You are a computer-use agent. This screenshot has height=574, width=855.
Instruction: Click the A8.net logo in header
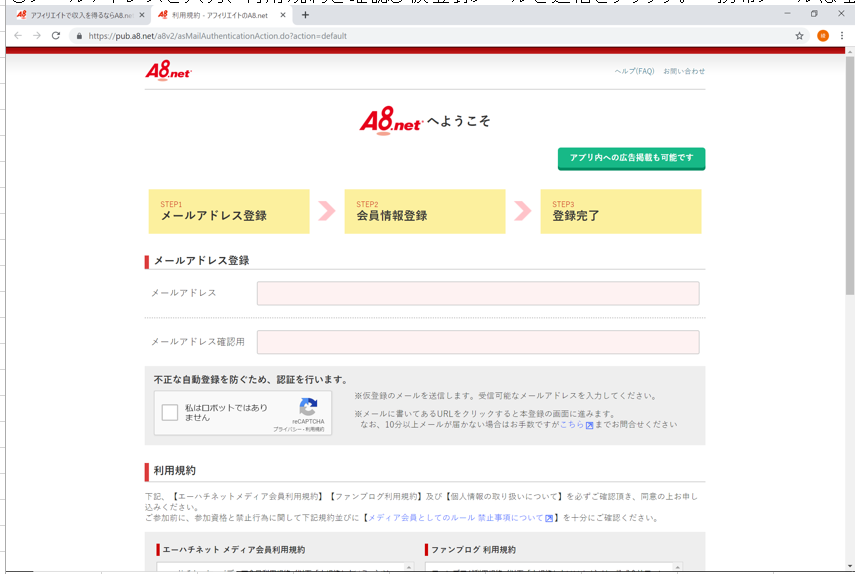click(x=168, y=70)
